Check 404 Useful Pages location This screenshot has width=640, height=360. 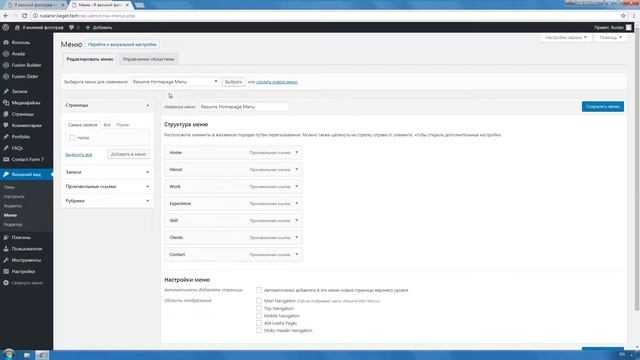[x=259, y=323]
